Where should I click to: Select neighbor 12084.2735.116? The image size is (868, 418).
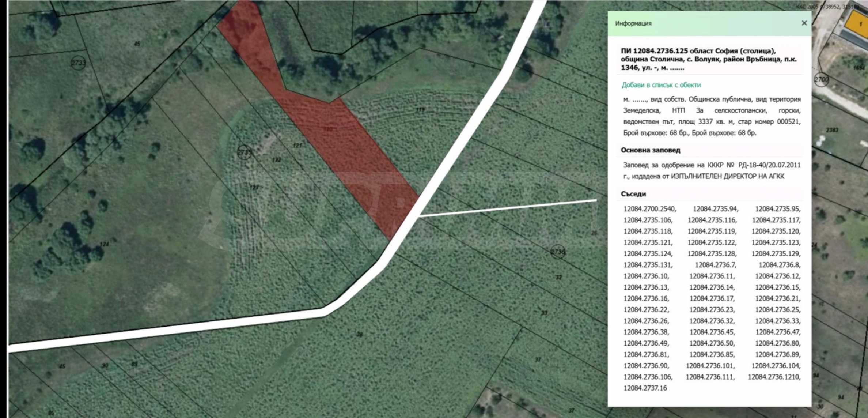pyautogui.click(x=712, y=220)
